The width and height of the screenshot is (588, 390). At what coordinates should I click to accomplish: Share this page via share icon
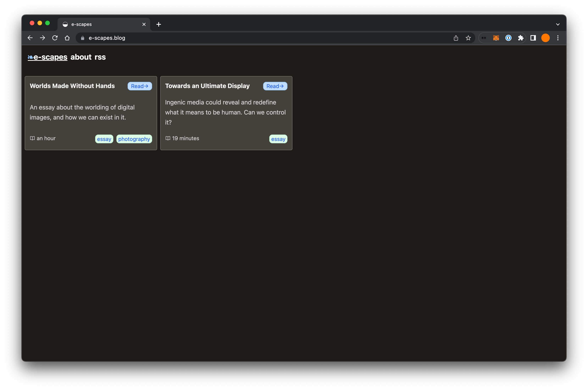click(456, 38)
